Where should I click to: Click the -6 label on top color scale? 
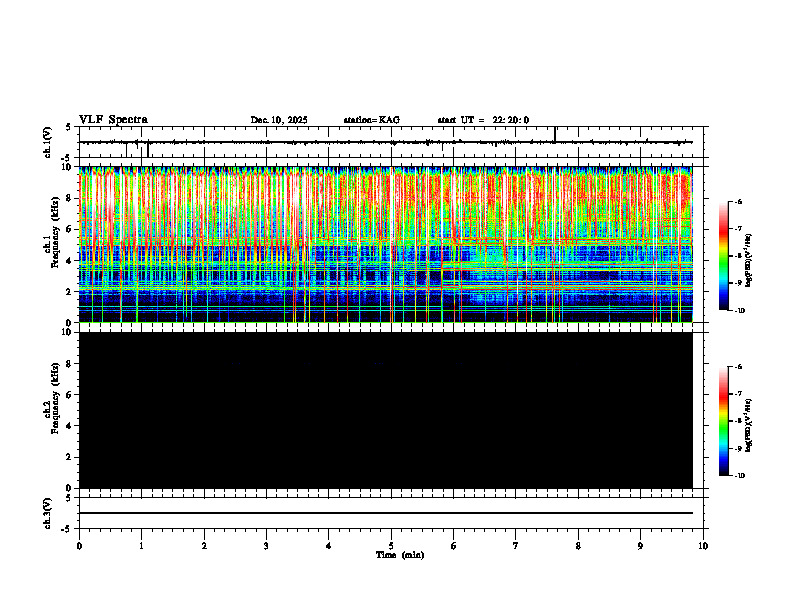738,201
